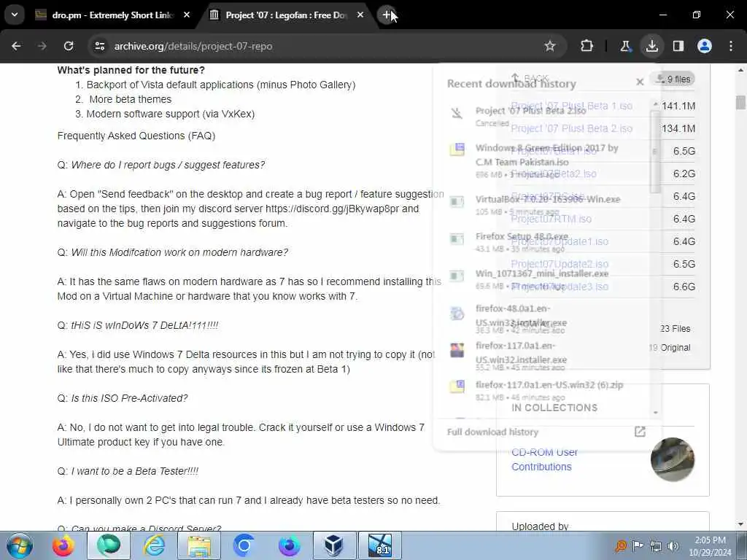The width and height of the screenshot is (747, 560).
Task: Reload the archive.org page
Action: [69, 46]
